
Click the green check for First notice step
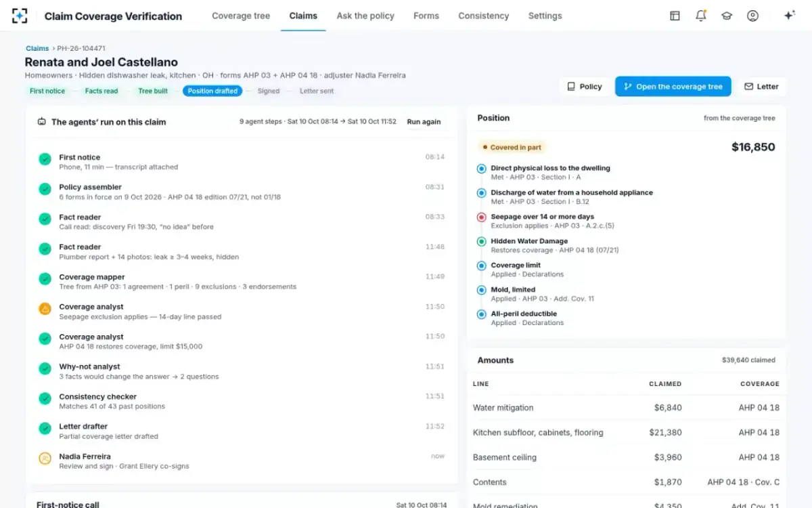click(45, 159)
